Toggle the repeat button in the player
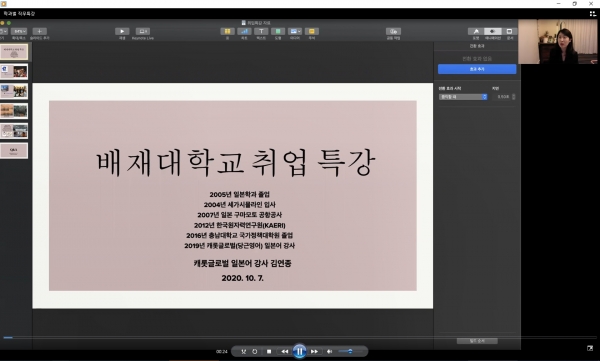This screenshot has height=361, width=600. coord(254,351)
